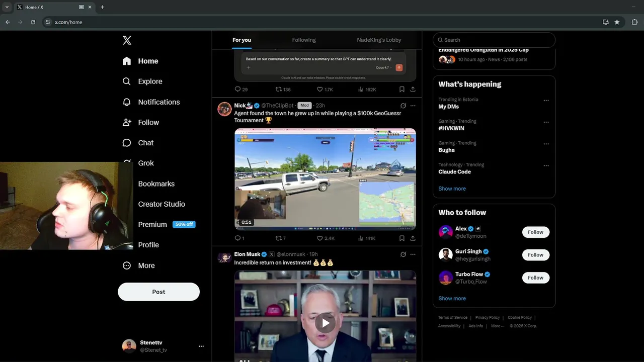Open a new browser tab
The image size is (644, 362).
tap(102, 7)
